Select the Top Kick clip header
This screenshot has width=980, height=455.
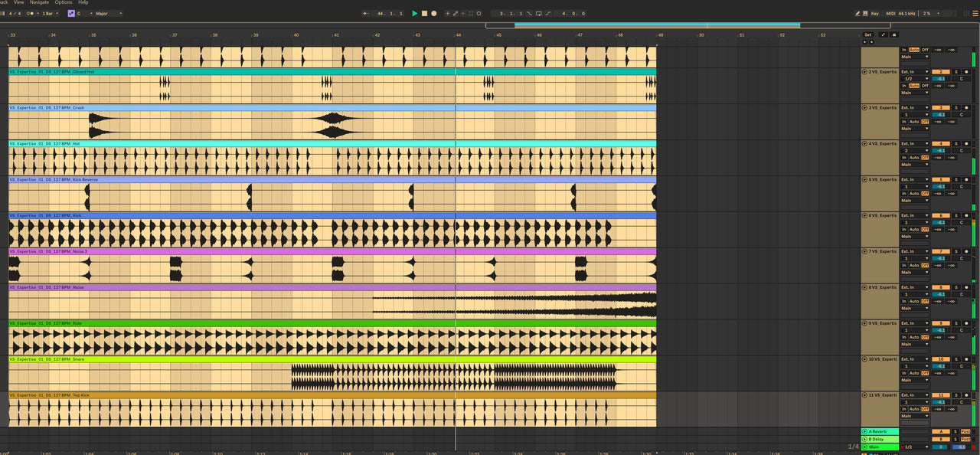tap(332, 395)
